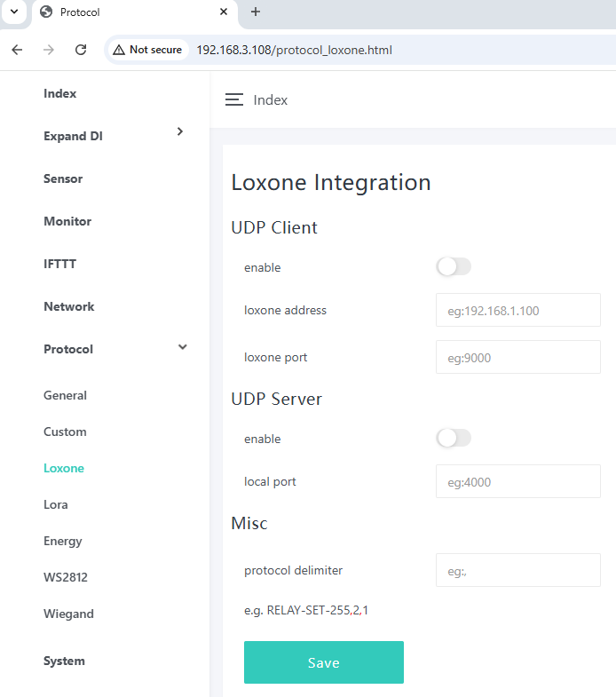Click the local port label
Image resolution: width=616 pixels, height=697 pixels.
tap(270, 482)
